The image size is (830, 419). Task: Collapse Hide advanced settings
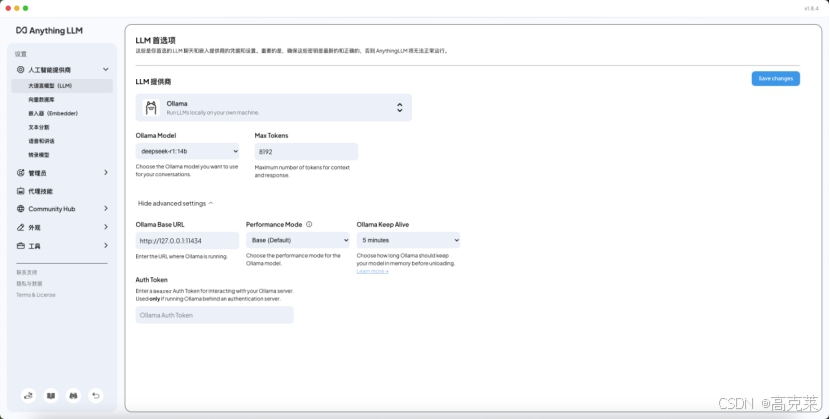175,203
